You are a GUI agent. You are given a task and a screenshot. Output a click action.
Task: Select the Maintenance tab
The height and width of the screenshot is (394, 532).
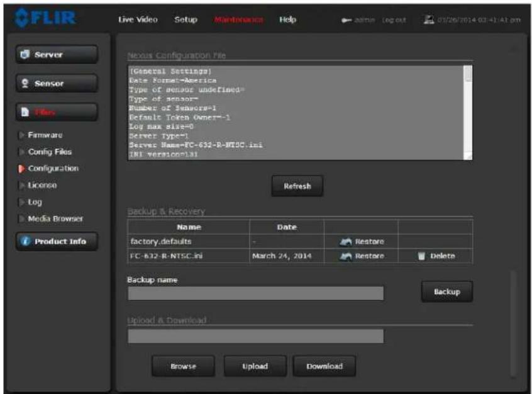[x=238, y=20]
